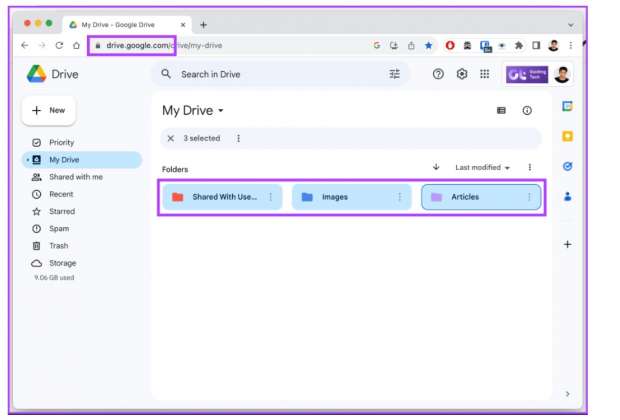This screenshot has height=420, width=620.
Task: Click the New button
Action: click(48, 110)
